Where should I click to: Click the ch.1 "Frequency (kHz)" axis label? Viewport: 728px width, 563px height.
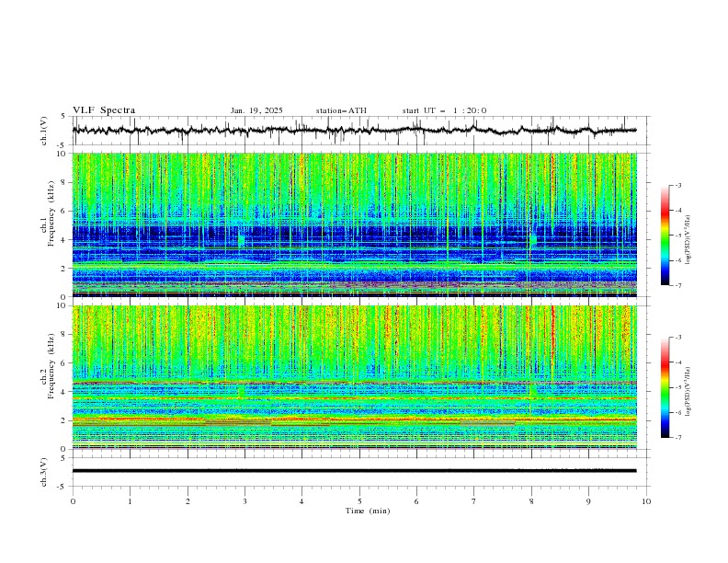point(51,213)
